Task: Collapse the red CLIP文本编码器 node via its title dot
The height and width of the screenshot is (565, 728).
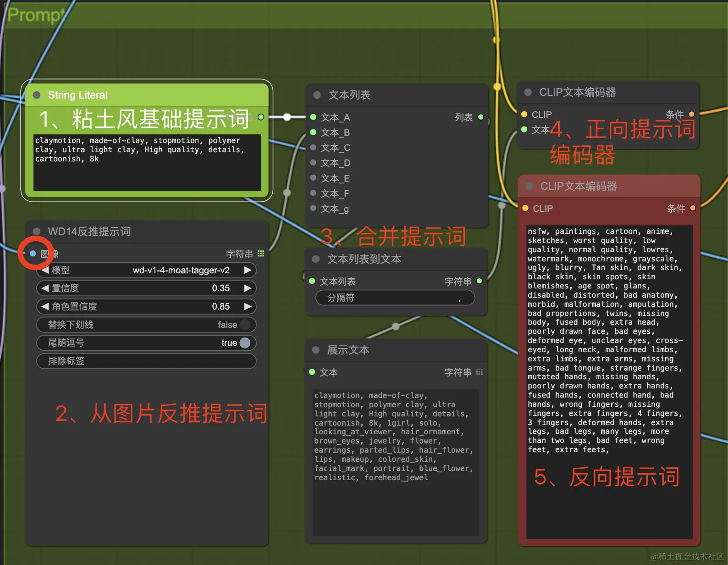Action: [x=529, y=186]
